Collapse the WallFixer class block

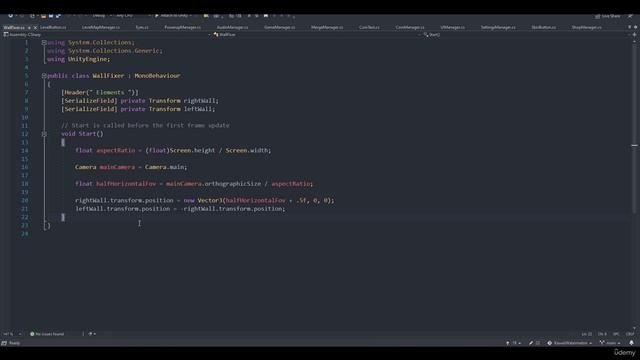44,76
